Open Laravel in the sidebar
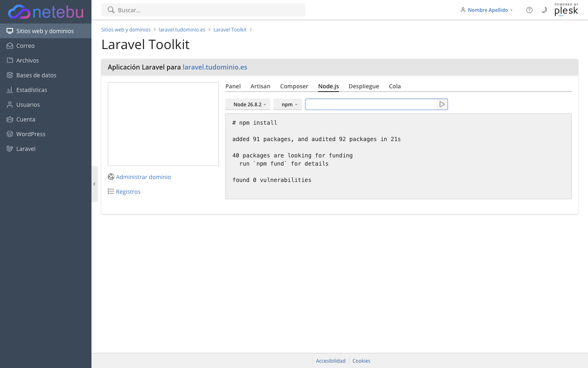Viewport: 588px width, 368px height. click(46, 149)
